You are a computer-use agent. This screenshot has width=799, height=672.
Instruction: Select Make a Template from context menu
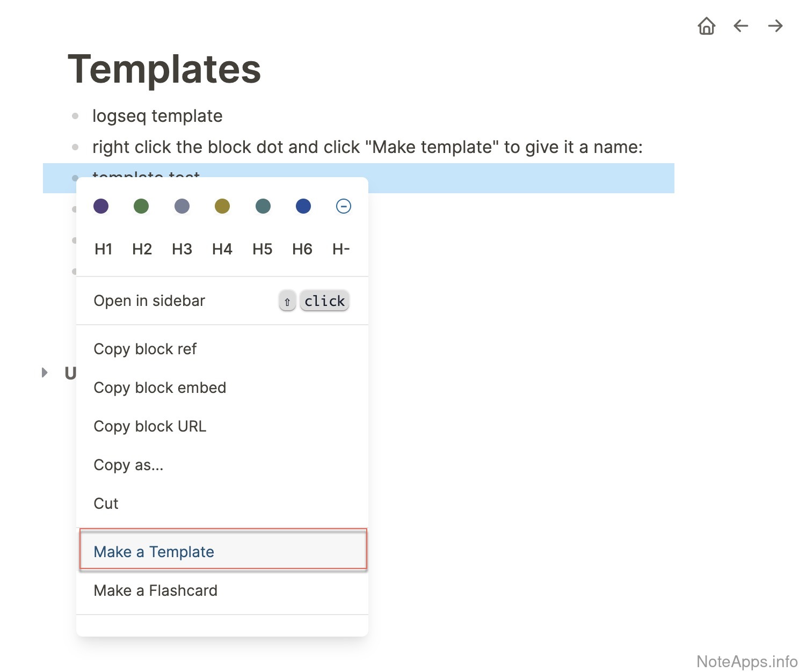coord(154,552)
